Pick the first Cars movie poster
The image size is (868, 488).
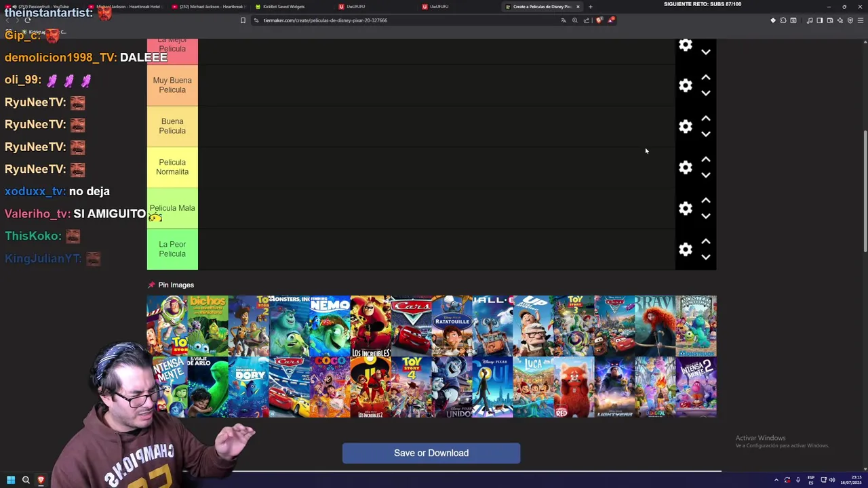click(412, 326)
